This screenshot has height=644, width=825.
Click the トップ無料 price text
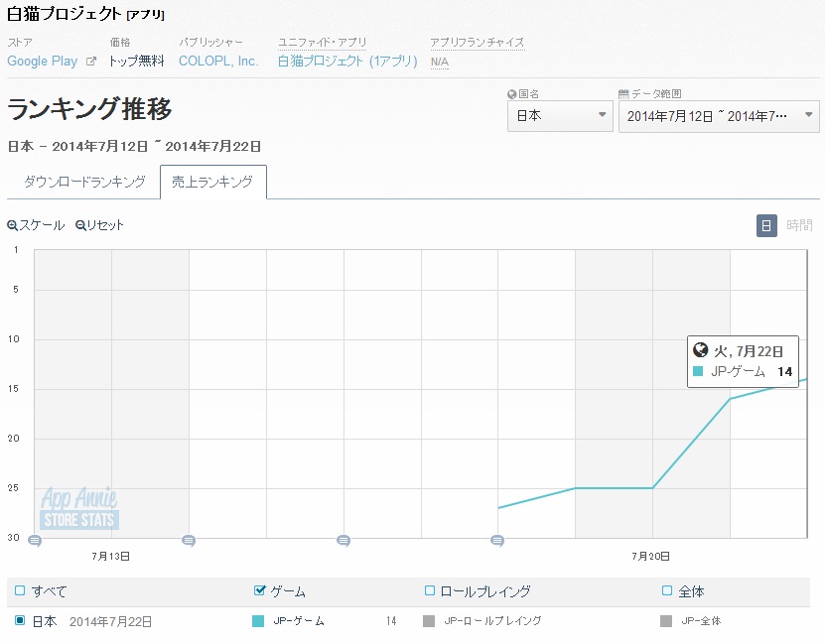136,61
